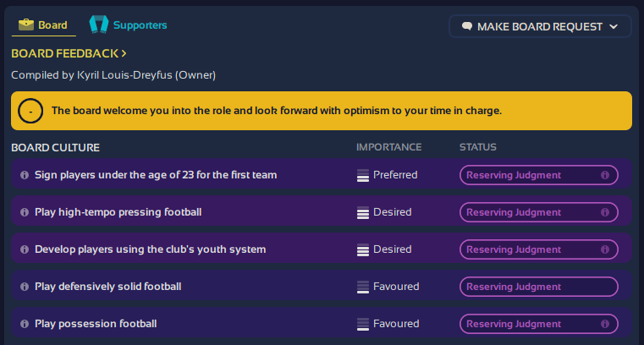Click info icon in high-tempo pressing status pill
644x345 pixels.
click(605, 212)
